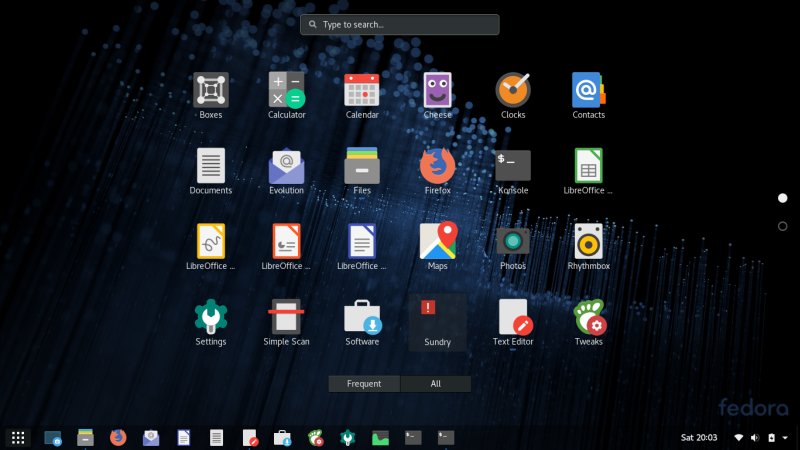Launch Evolution mail from the grid

(x=286, y=171)
